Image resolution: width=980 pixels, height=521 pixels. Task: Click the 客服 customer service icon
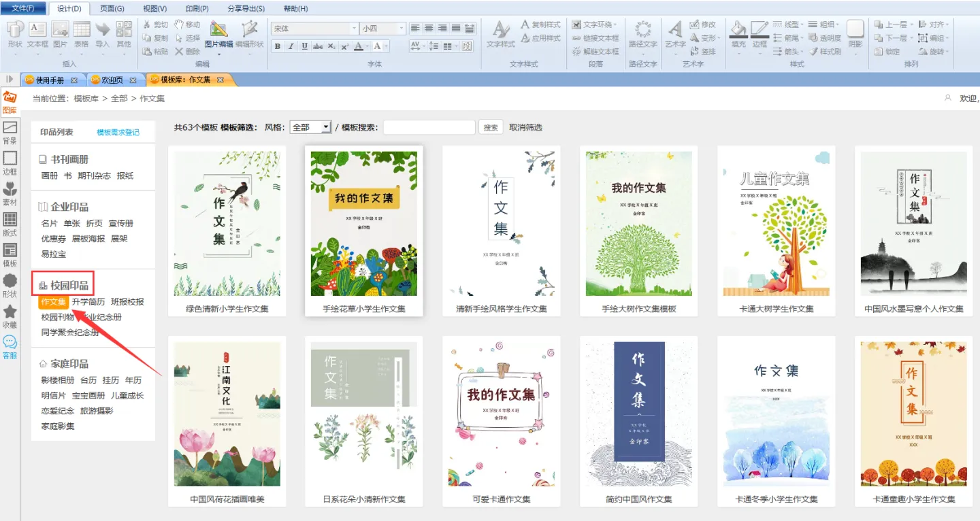click(x=10, y=346)
